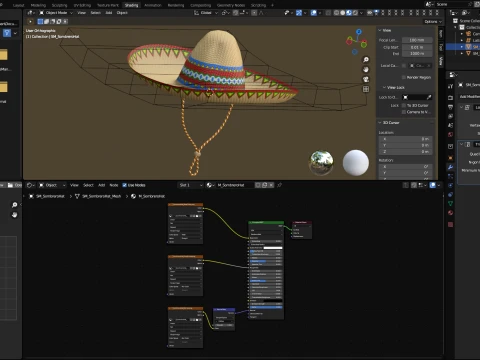Click the node editor zoom magnifier icon
The width and height of the screenshot is (480, 360).
coord(14,205)
